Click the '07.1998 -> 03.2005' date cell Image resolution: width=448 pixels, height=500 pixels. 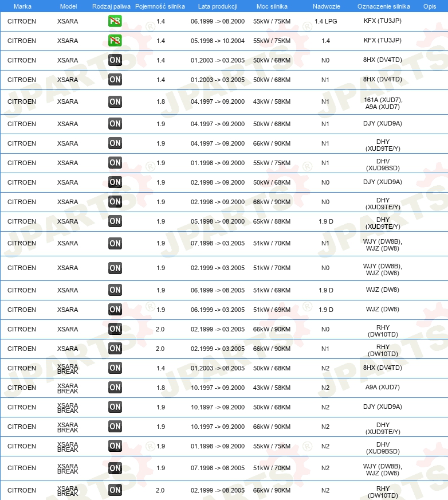pyautogui.click(x=218, y=243)
